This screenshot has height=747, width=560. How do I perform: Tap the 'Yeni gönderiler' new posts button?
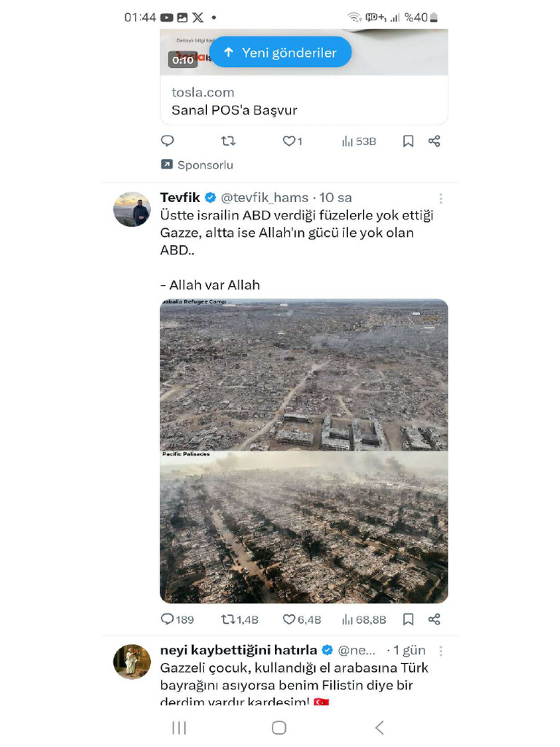[x=281, y=53]
